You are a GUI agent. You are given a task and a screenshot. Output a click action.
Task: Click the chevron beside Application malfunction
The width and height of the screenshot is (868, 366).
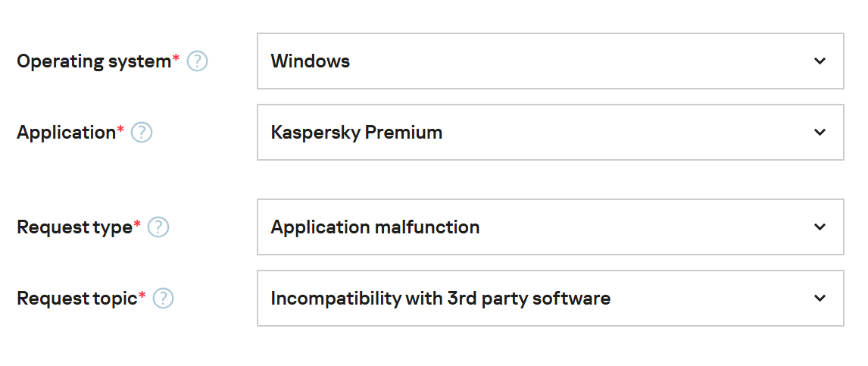[820, 227]
